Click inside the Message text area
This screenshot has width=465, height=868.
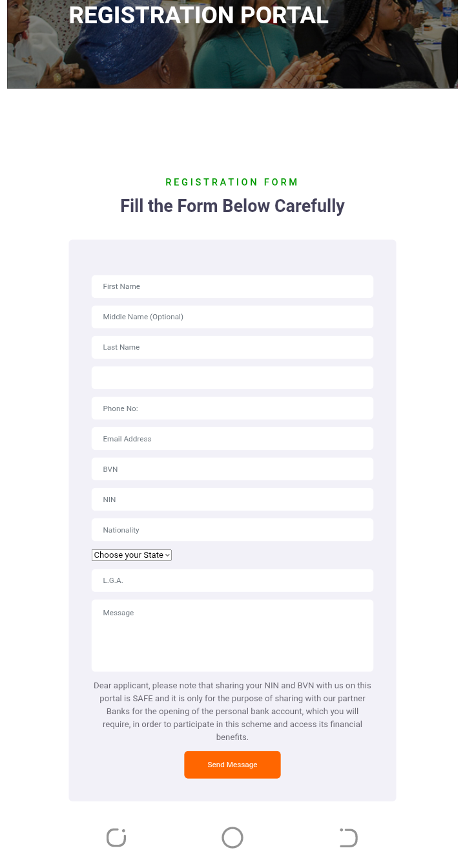tap(232, 635)
